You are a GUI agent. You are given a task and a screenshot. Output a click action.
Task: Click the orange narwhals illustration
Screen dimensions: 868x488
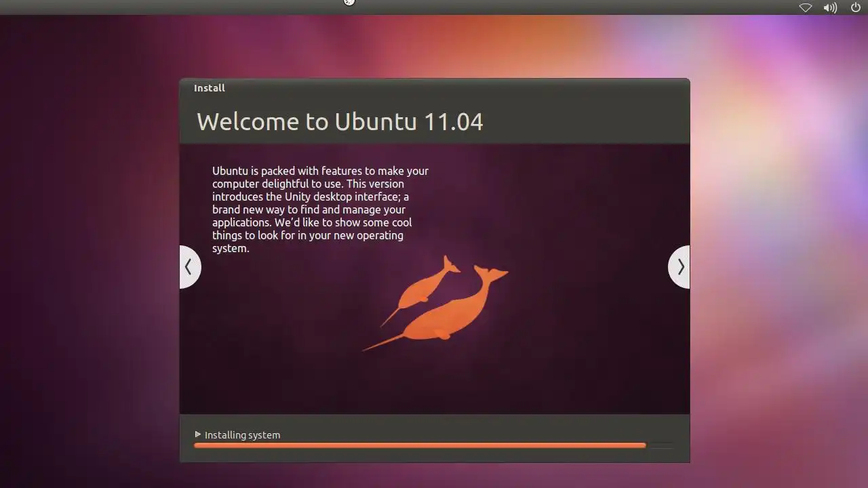click(x=435, y=303)
